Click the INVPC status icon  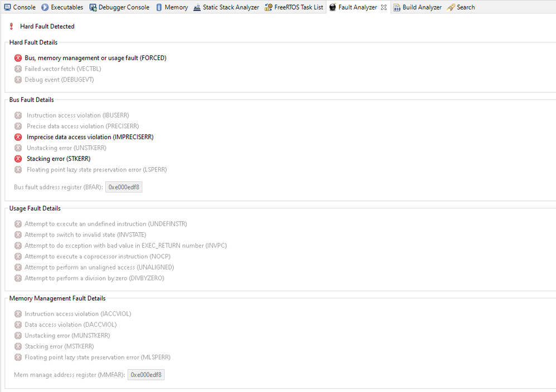click(x=18, y=246)
